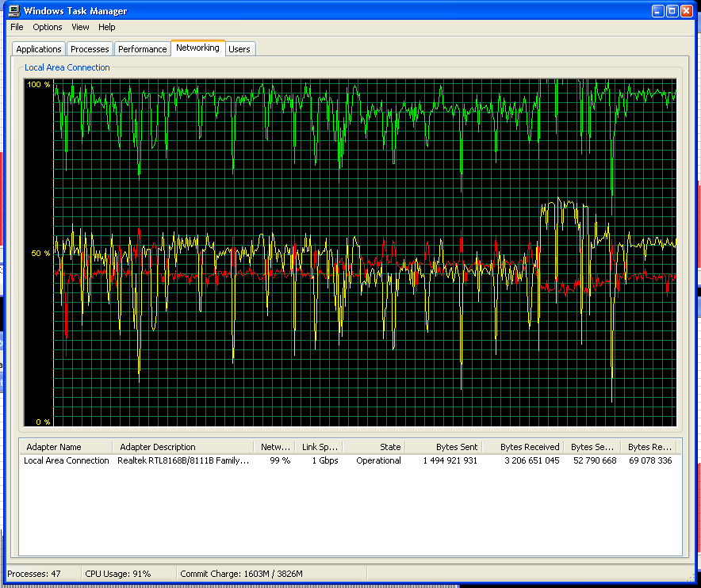Minimize the Windows Task Manager window

658,11
